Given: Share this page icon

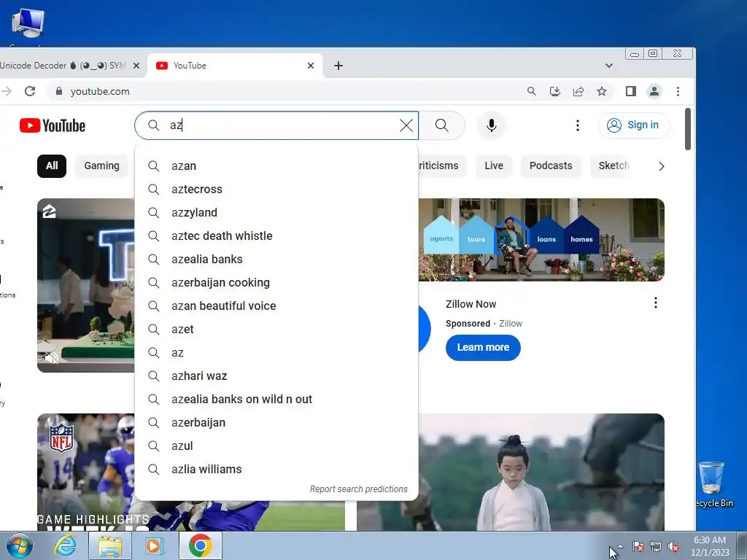Looking at the screenshot, I should click(x=578, y=91).
